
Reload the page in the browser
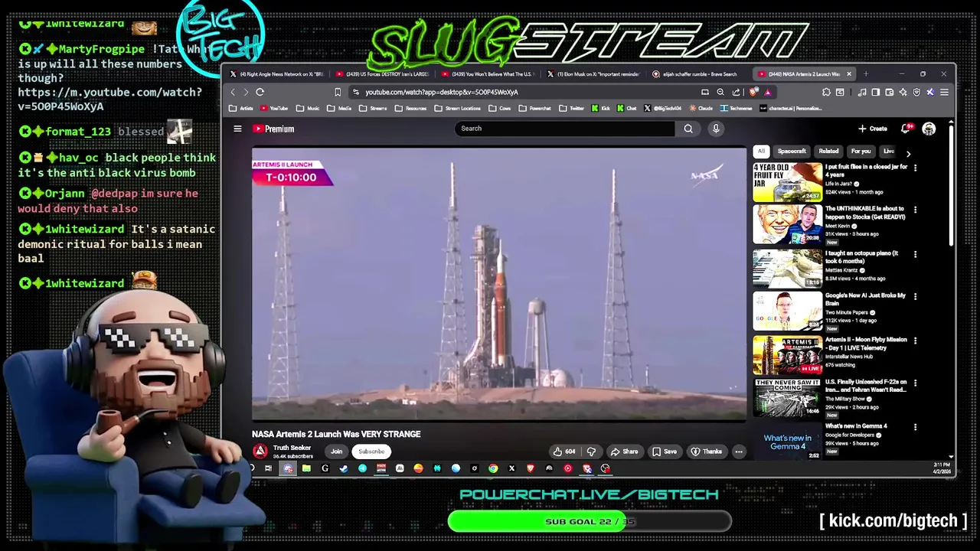(260, 92)
